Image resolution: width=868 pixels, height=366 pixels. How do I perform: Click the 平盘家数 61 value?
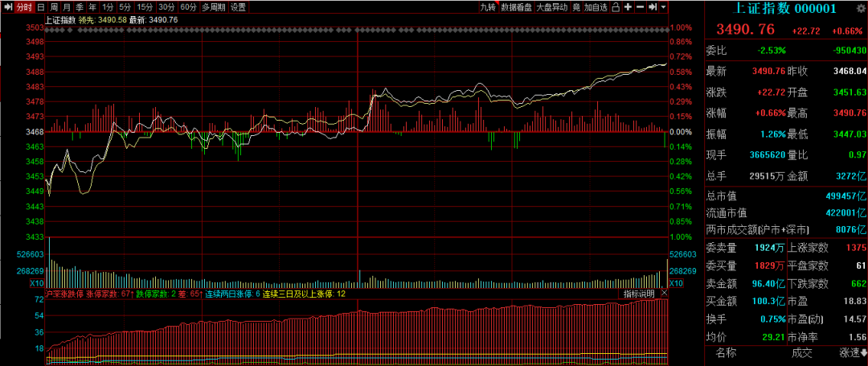[x=861, y=265]
